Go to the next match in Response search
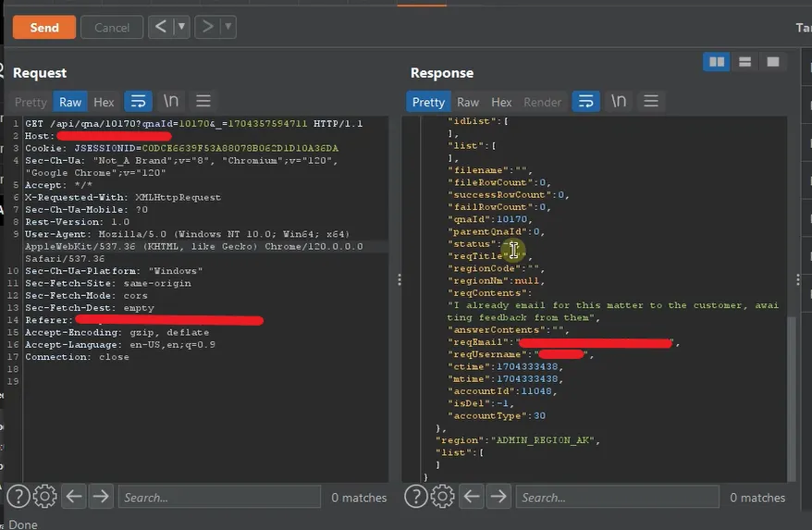This screenshot has width=812, height=530. [498, 497]
